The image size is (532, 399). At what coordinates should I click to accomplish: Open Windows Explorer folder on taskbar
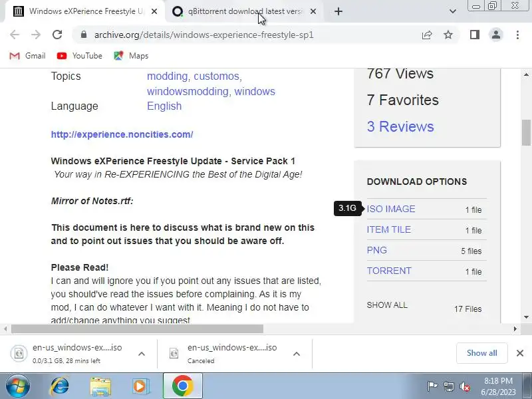(100, 386)
